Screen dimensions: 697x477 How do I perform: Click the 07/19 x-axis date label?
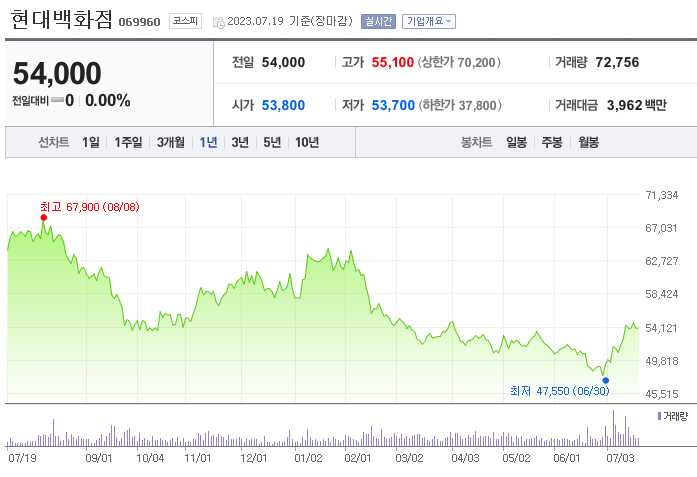22,458
